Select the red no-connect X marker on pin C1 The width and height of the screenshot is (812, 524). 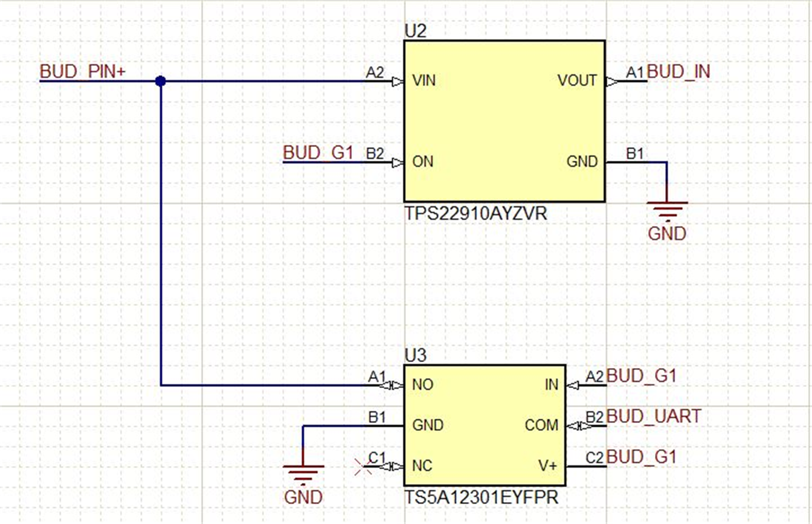tap(362, 466)
